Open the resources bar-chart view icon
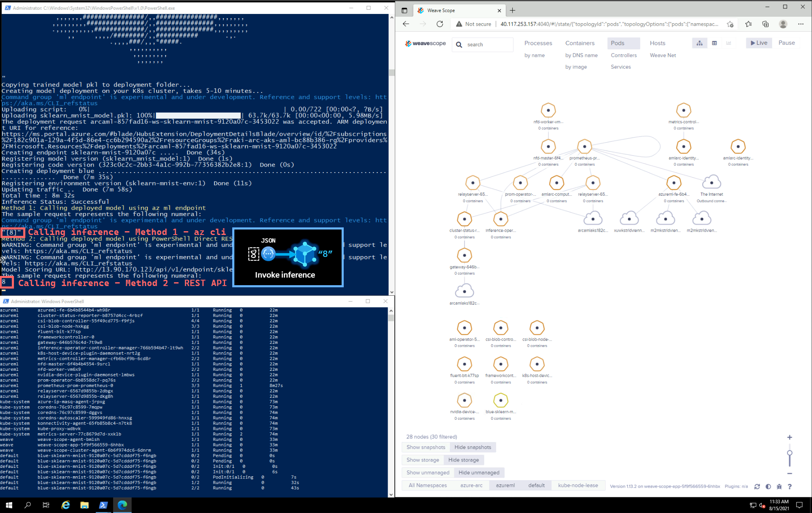The width and height of the screenshot is (812, 513). tap(729, 43)
